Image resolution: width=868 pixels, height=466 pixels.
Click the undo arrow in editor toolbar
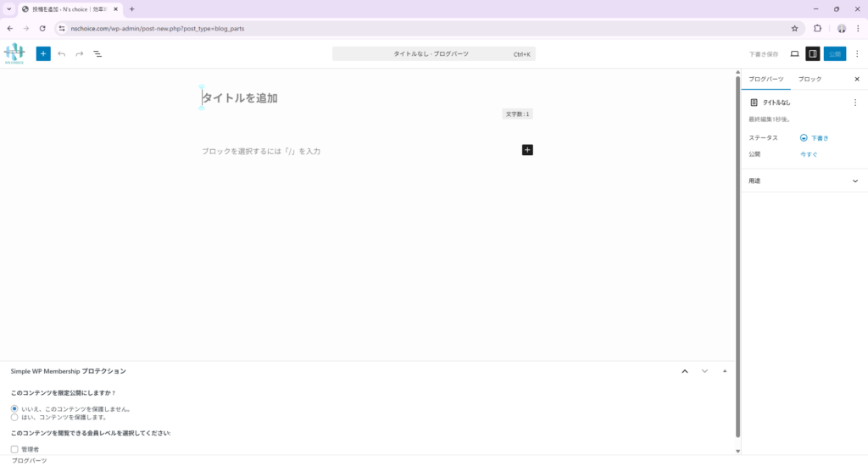62,53
